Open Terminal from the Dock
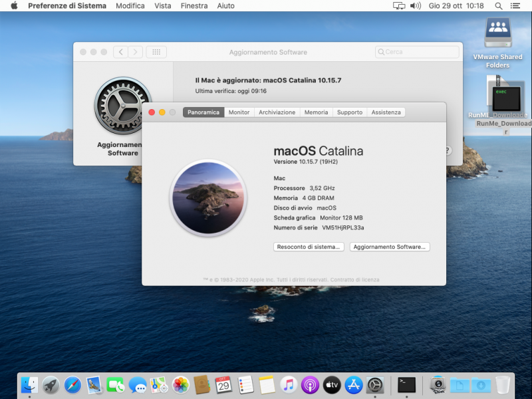The image size is (532, 399). (406, 385)
